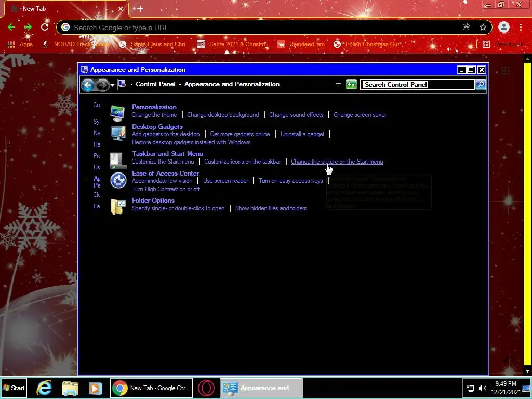Launch Internet Explorer from the taskbar
This screenshot has height=399, width=532.
tap(44, 388)
